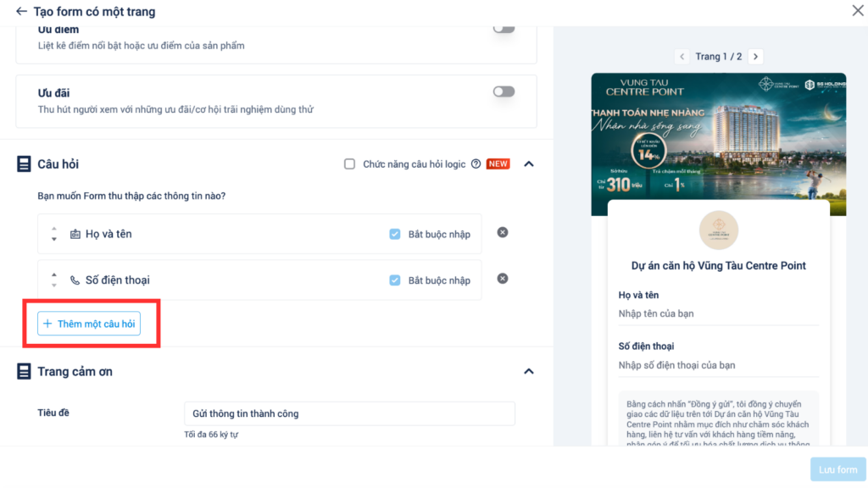
Task: Click Thêm một câu hỏi button
Action: click(x=88, y=324)
